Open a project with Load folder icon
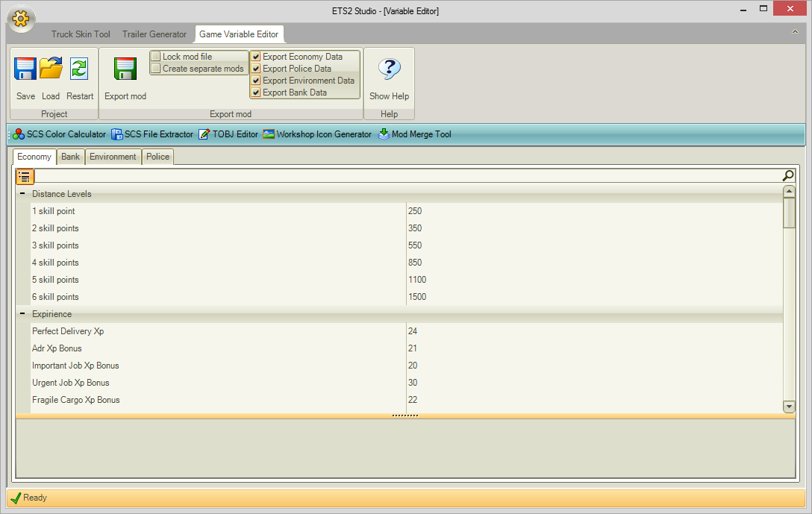 [x=51, y=69]
